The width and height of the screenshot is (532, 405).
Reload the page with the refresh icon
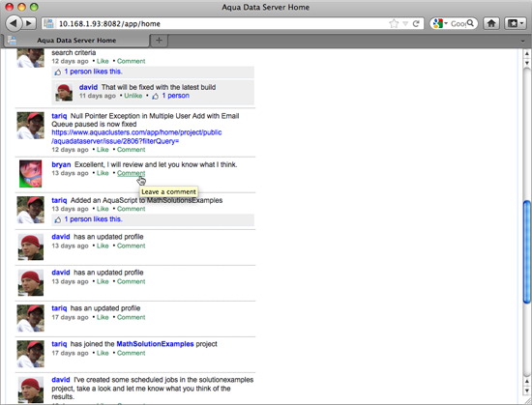(416, 24)
